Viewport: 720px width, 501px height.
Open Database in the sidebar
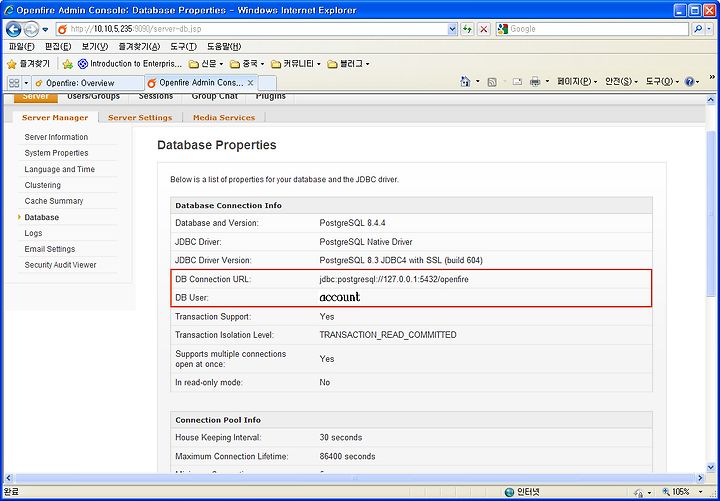[x=41, y=217]
